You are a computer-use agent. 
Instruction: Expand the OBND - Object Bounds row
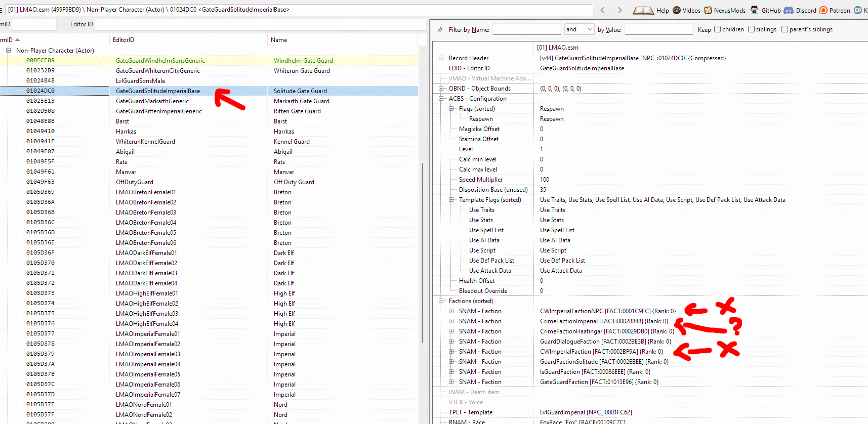point(441,89)
